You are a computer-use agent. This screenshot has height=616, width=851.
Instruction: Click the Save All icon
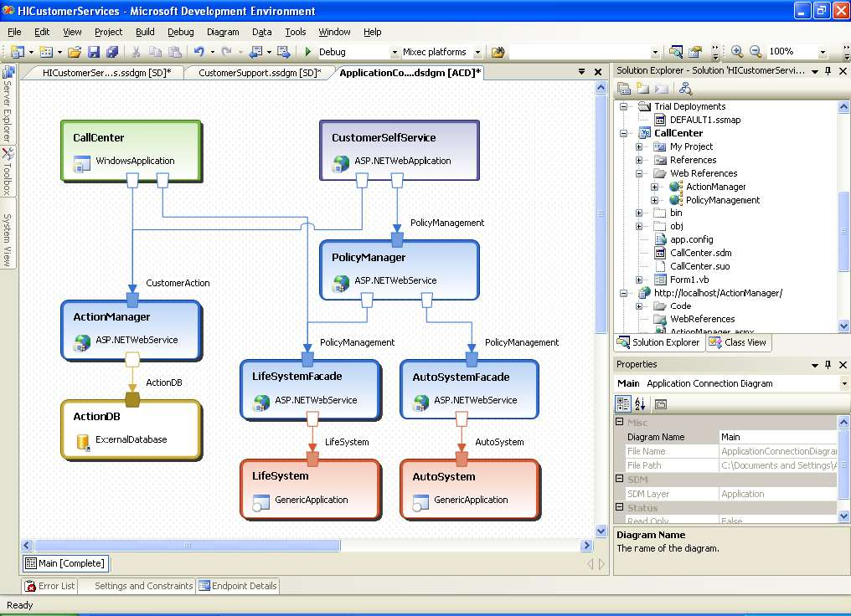coord(112,52)
